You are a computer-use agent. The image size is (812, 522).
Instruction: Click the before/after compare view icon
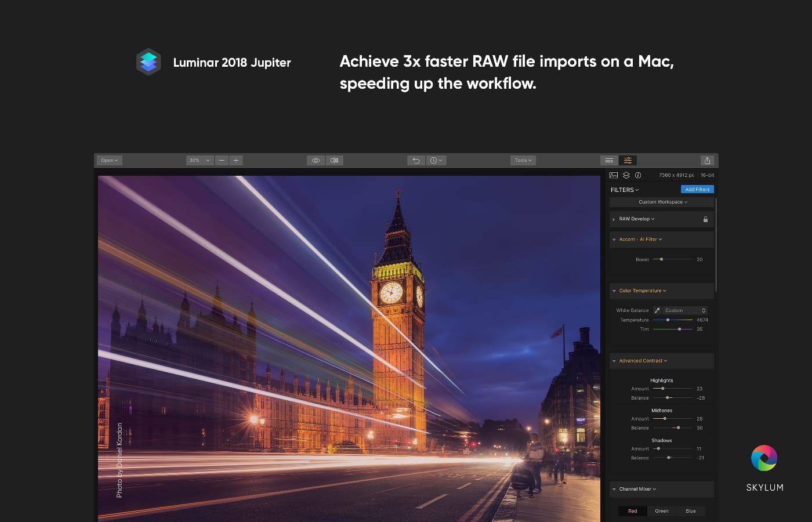point(334,161)
